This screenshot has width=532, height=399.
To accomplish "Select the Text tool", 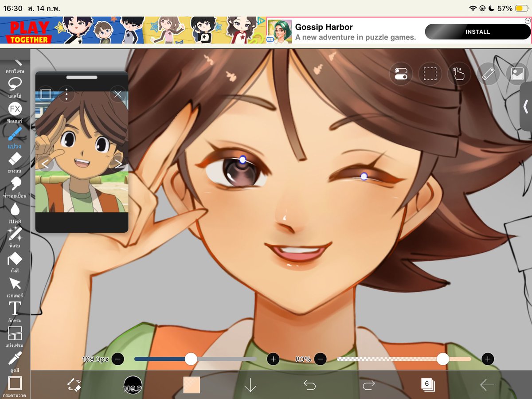I will 15,311.
